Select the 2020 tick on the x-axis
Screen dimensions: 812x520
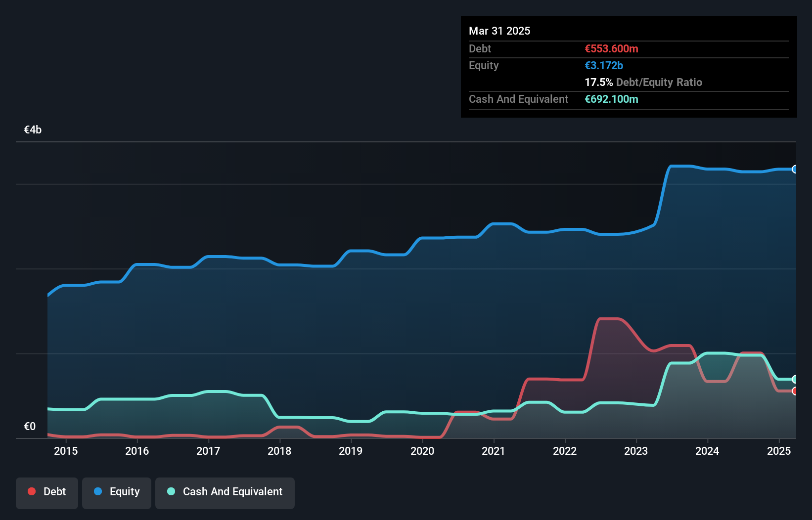pos(422,451)
